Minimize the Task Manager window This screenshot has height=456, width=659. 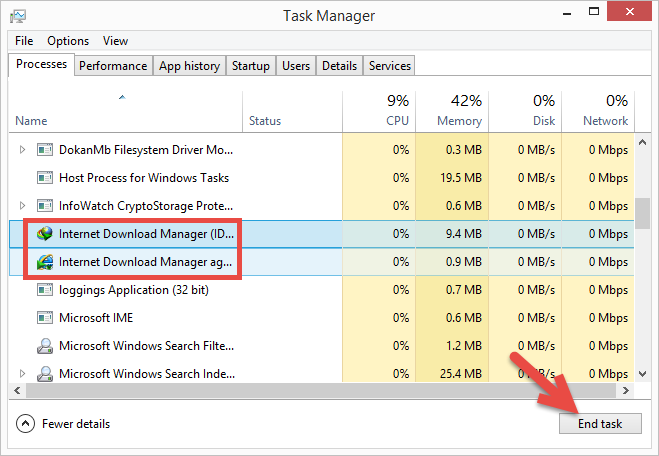tap(567, 13)
